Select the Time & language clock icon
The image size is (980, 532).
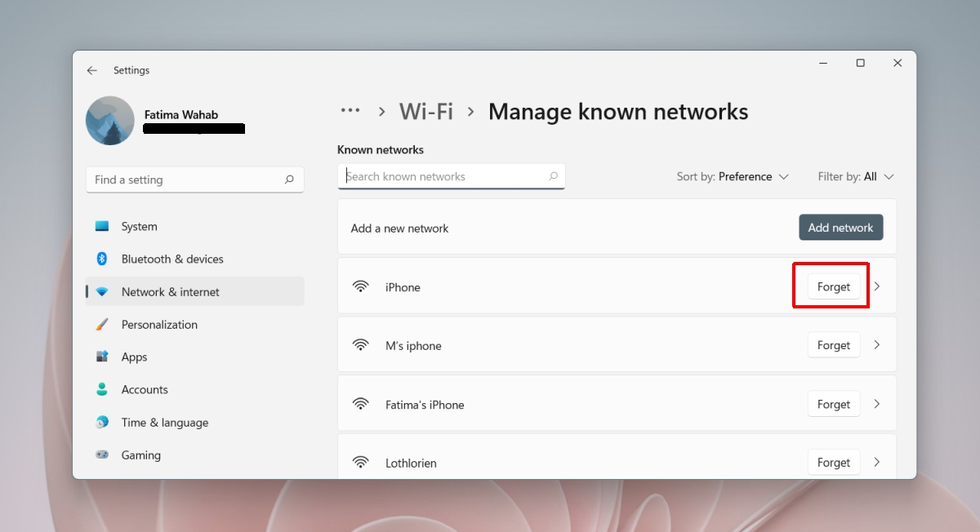point(102,422)
